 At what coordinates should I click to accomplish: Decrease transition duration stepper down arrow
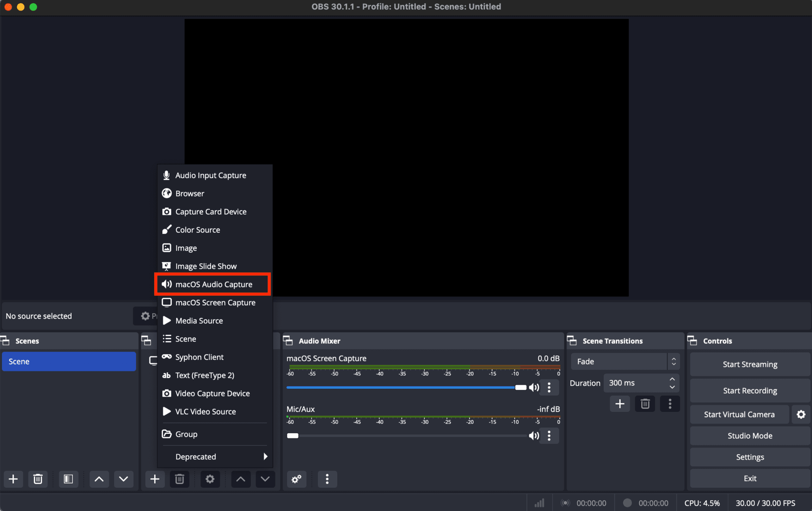point(672,387)
